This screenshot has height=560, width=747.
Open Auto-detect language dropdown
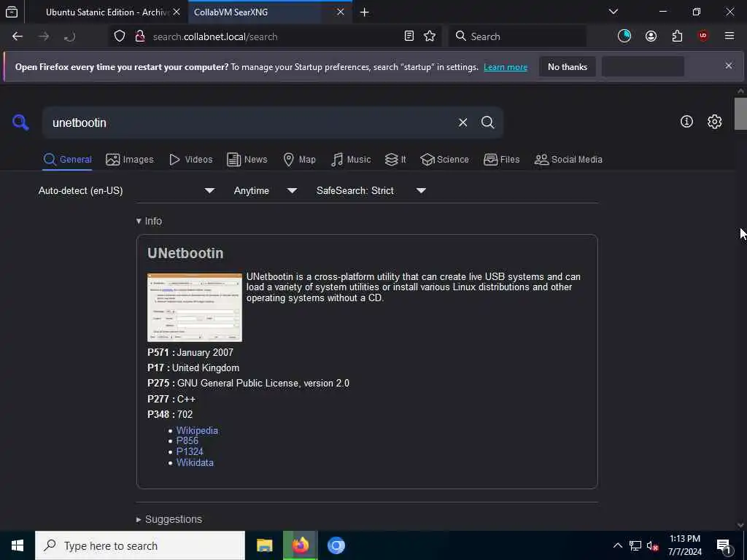(x=126, y=190)
